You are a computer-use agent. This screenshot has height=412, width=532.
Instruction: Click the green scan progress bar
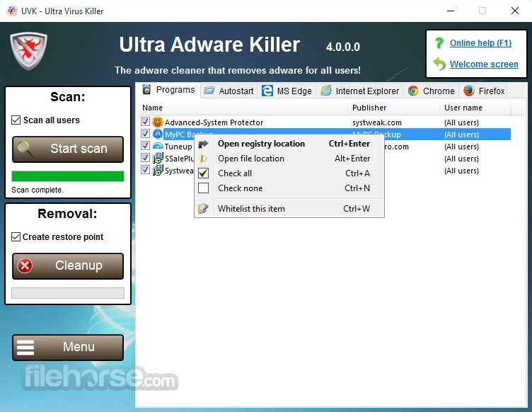tap(68, 176)
